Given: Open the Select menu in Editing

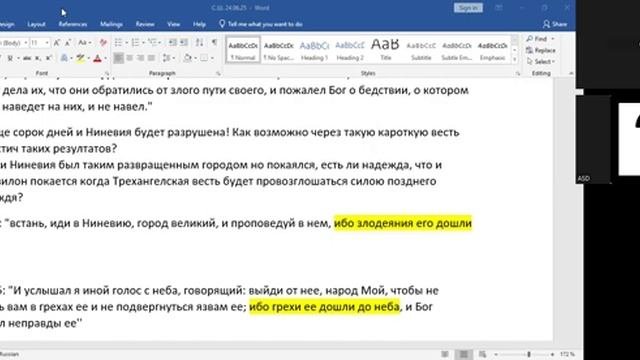Looking at the screenshot, I should click(541, 62).
